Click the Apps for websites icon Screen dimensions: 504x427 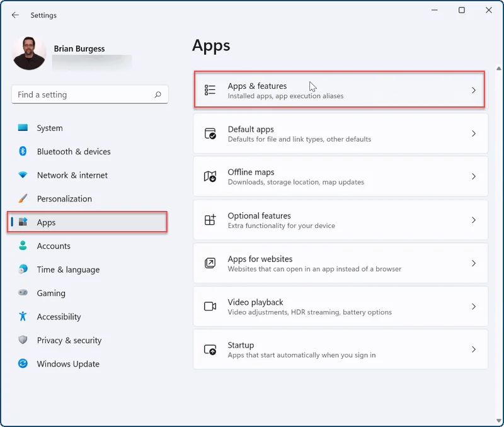[210, 263]
